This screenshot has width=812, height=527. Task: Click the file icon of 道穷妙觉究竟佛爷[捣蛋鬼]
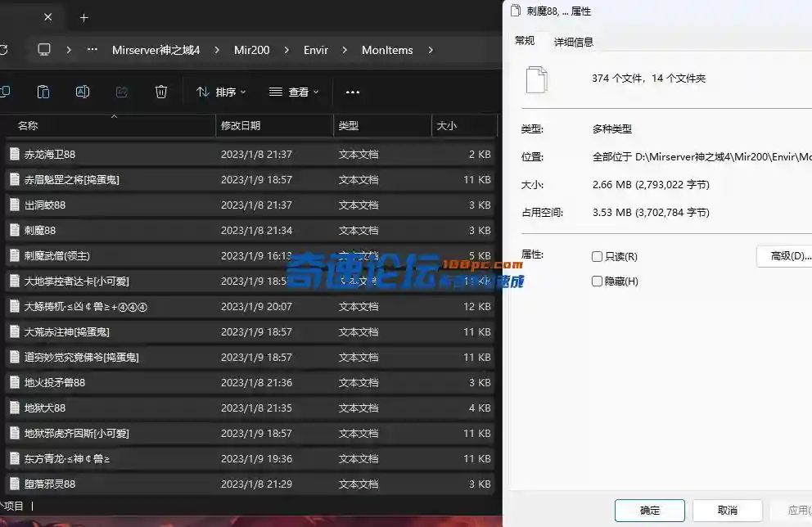coord(15,357)
